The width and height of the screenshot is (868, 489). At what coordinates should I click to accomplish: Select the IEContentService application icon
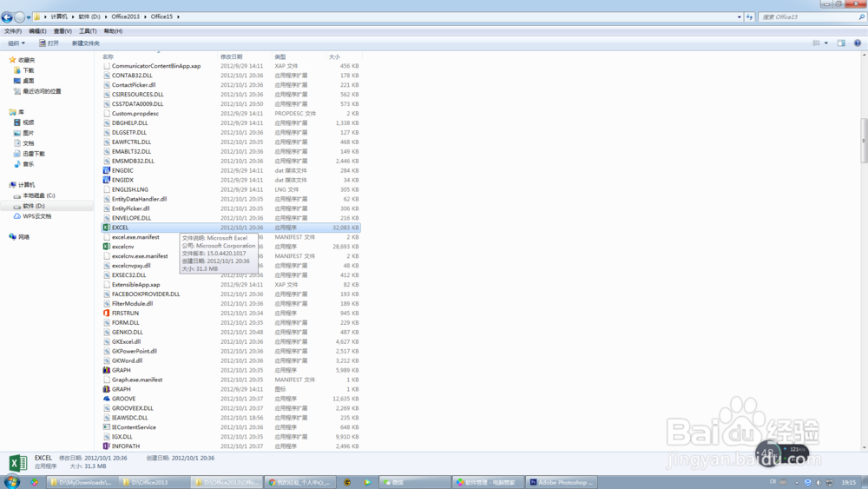106,427
